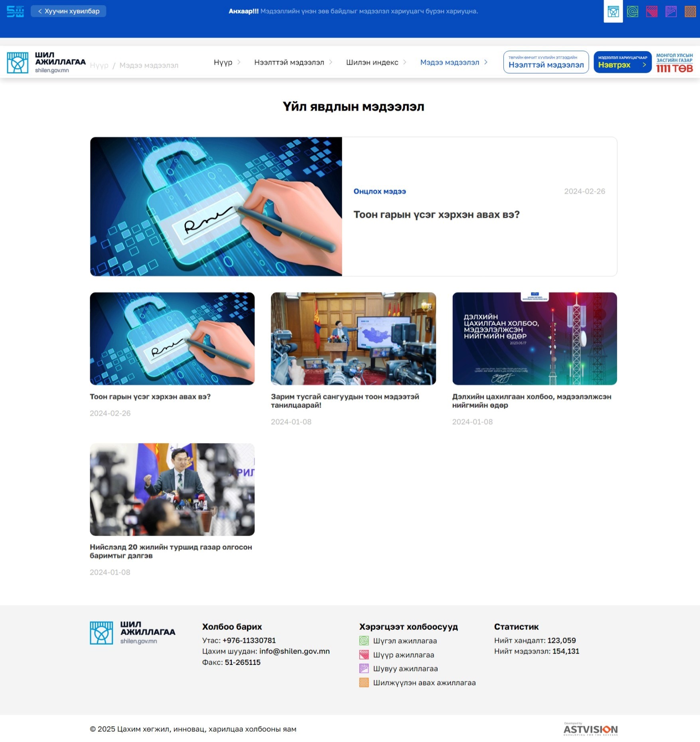
Task: Click the Нүүр breadcrumb link
Action: 99,65
